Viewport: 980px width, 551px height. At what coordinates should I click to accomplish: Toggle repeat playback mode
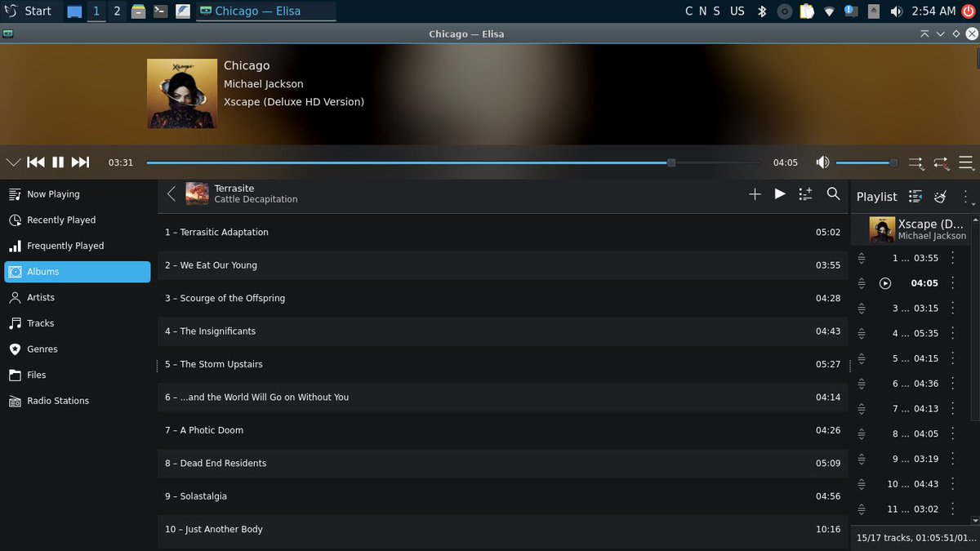coord(942,163)
